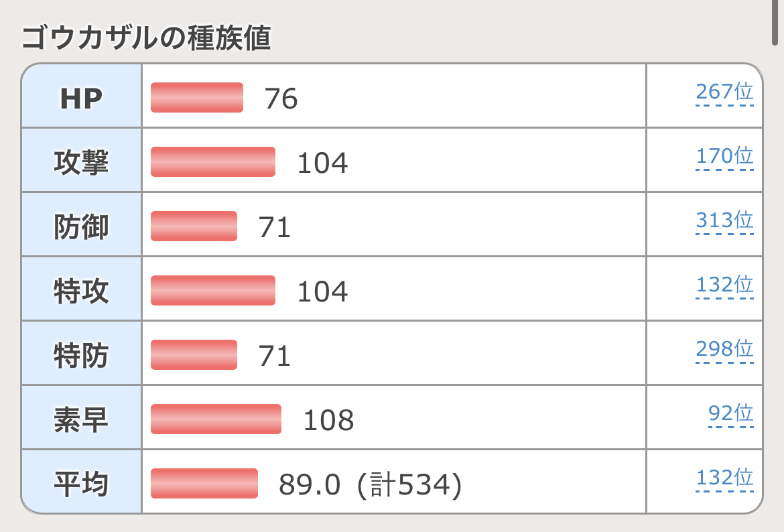Click the red HP stat bar
This screenshot has width=784, height=532.
pos(196,98)
